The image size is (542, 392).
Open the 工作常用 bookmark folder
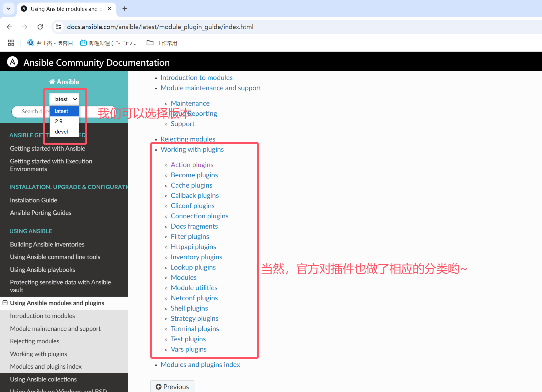tap(162, 43)
